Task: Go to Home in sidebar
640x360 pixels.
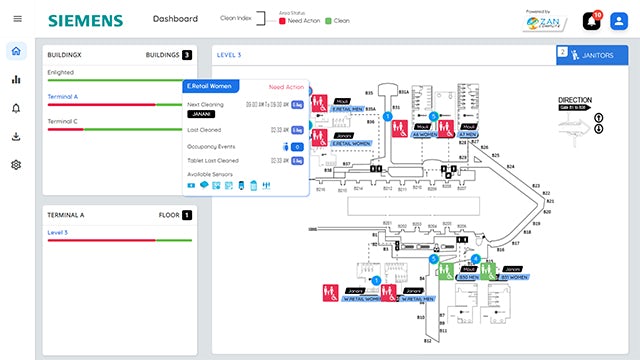Action: click(16, 51)
